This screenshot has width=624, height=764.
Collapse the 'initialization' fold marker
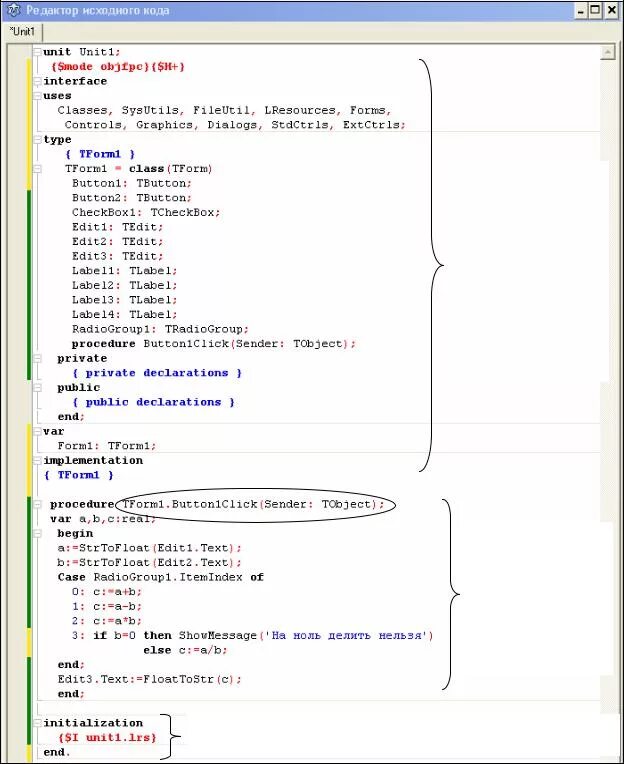coord(37,723)
